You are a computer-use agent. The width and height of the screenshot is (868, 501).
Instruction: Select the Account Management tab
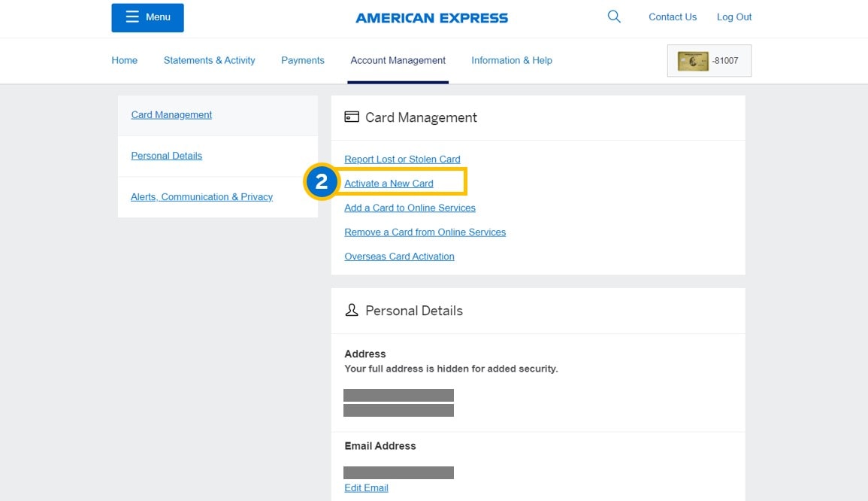(398, 60)
